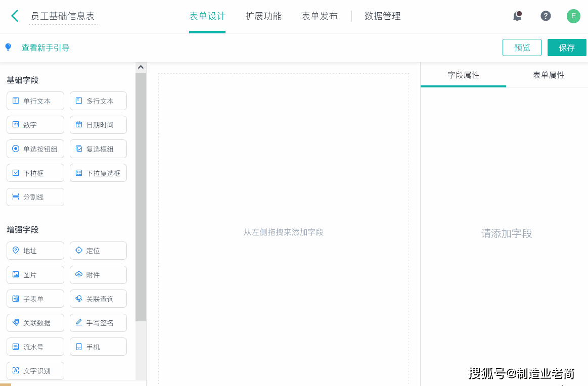The width and height of the screenshot is (588, 386).
Task: Switch to 扩展功能 tab
Action: 263,16
